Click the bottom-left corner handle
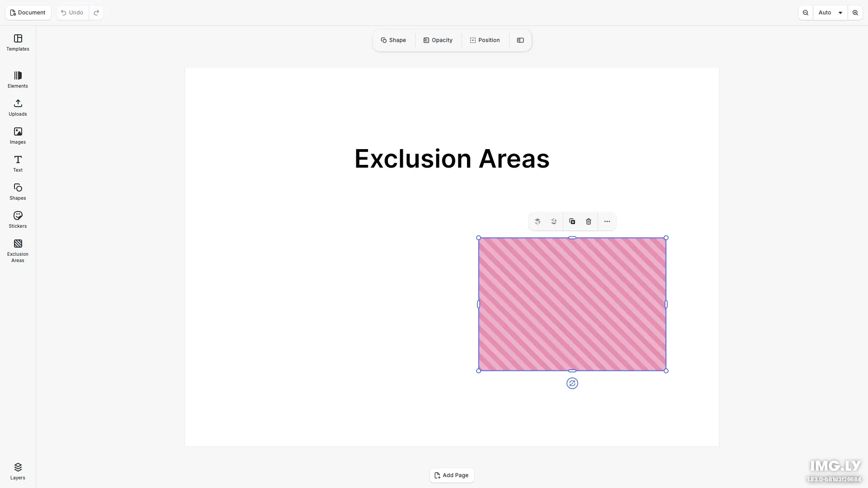The image size is (868, 488). [x=479, y=371]
